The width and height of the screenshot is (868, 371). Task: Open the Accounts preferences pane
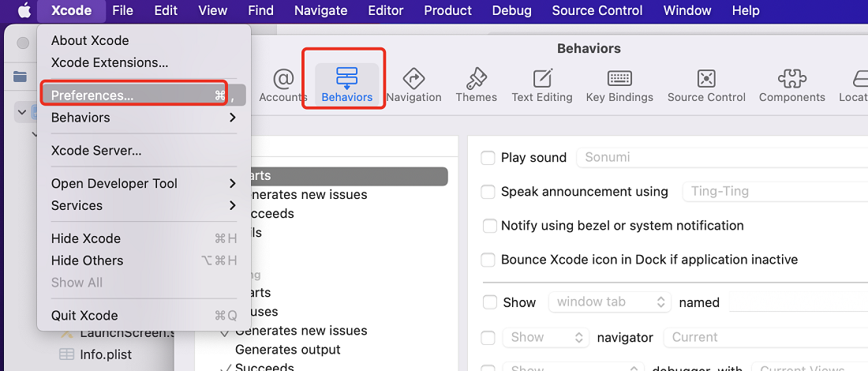(282, 86)
